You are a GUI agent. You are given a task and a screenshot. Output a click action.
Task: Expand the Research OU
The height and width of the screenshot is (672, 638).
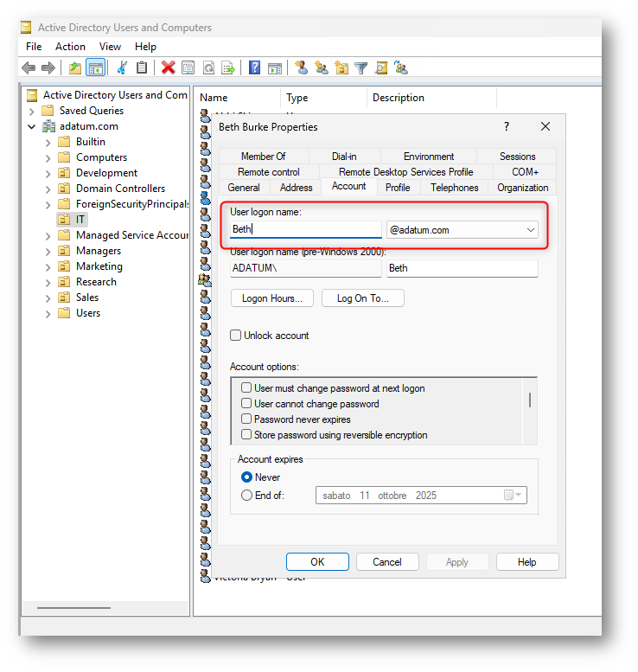click(x=48, y=283)
